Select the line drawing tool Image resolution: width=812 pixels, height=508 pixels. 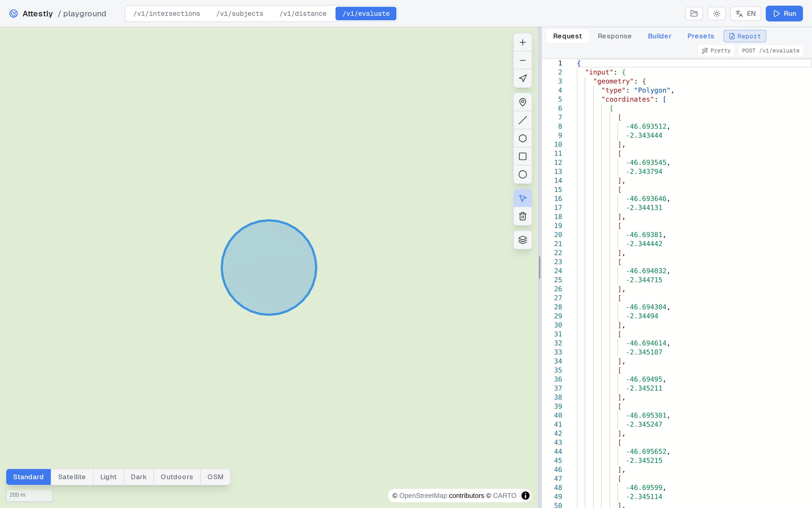tap(522, 120)
